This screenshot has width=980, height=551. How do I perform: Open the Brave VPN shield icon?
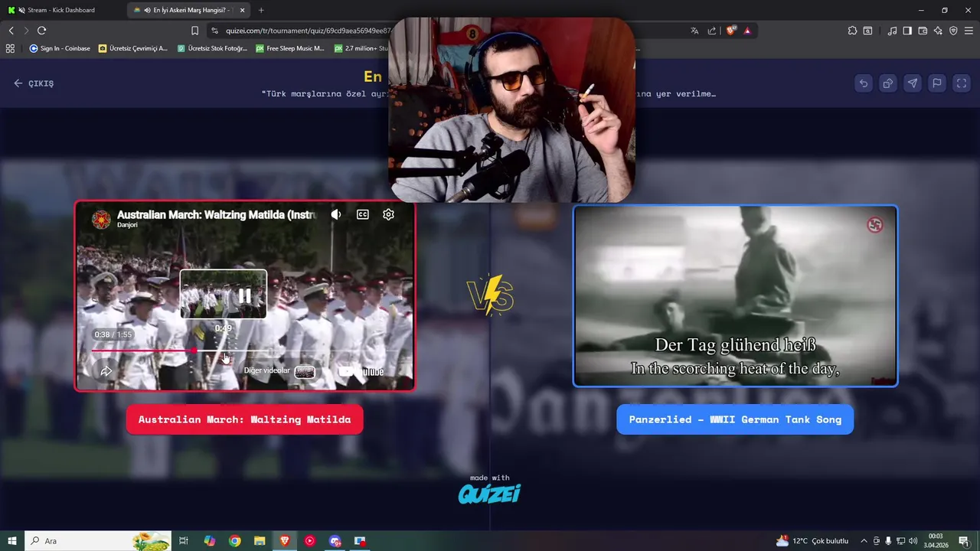[953, 31]
